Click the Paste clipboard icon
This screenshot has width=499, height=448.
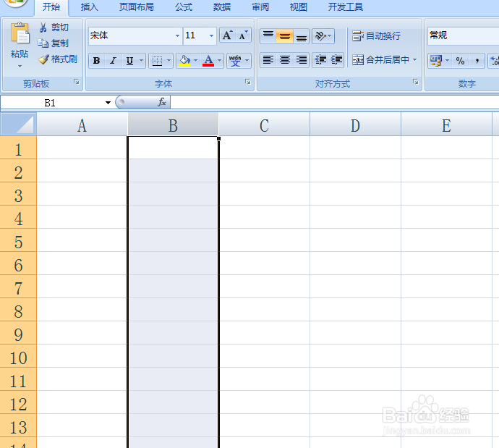point(20,33)
